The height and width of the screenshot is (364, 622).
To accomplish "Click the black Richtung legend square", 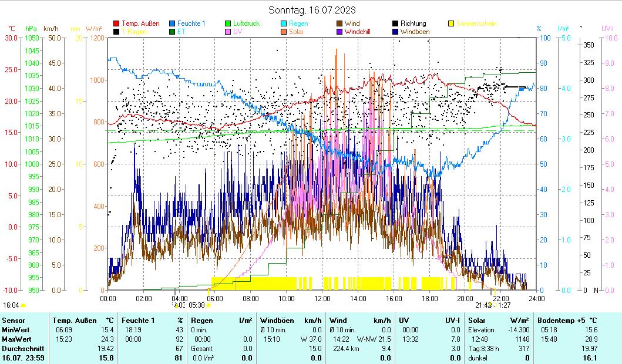I will (x=396, y=23).
